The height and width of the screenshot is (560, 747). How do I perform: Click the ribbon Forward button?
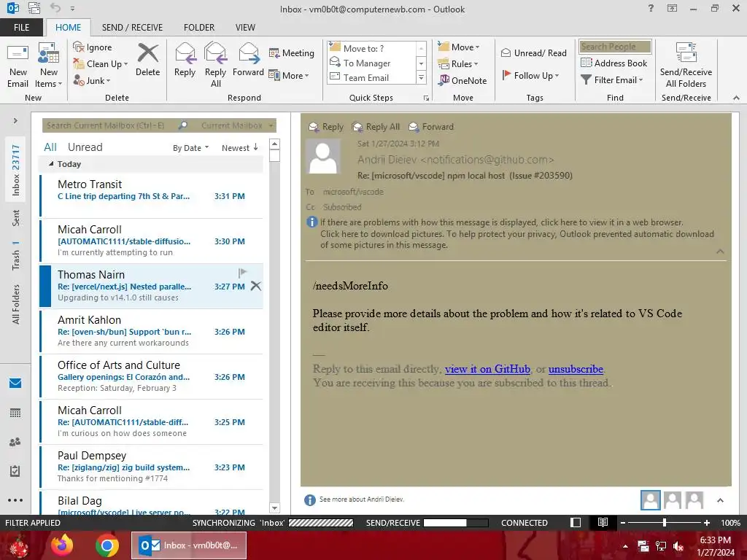[248, 60]
